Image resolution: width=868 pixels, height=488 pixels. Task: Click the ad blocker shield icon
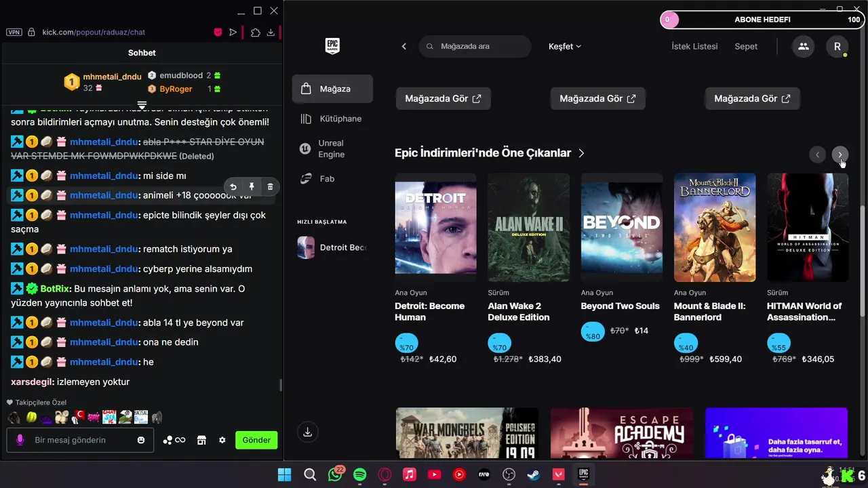(x=218, y=32)
